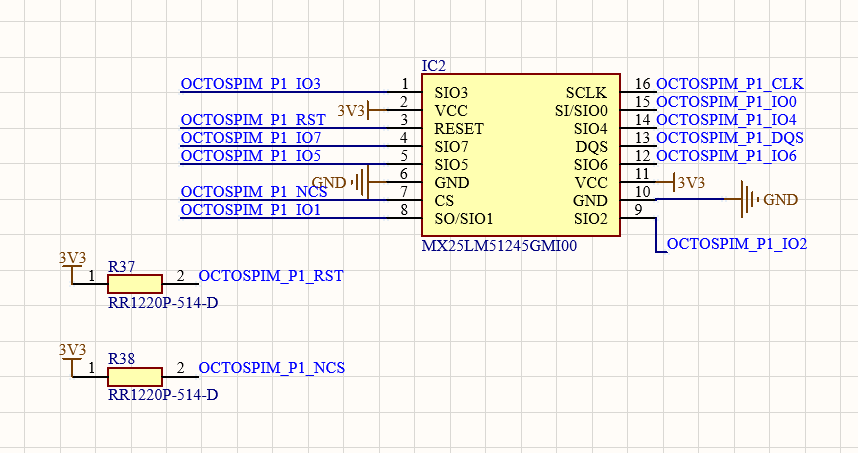The width and height of the screenshot is (858, 453).
Task: Click the RESET pin name
Action: coord(459,129)
